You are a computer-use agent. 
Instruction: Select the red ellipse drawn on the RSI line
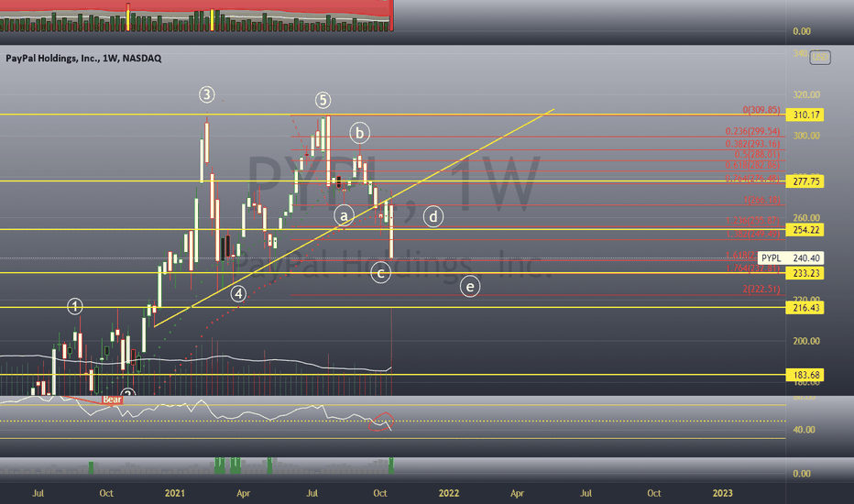381,422
